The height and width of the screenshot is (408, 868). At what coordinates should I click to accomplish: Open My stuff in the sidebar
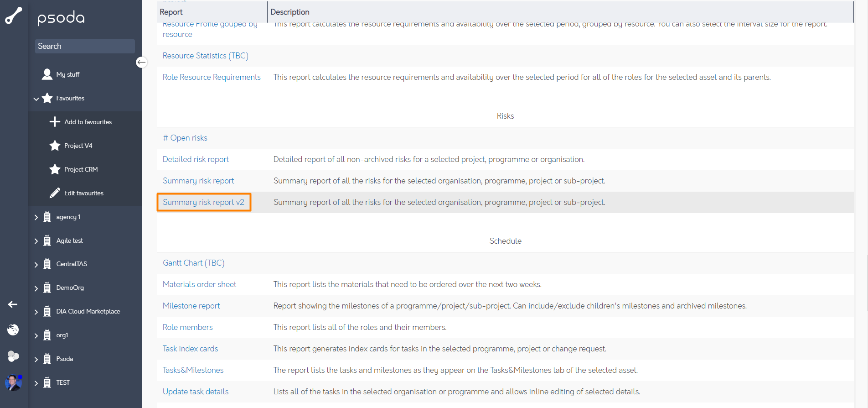[x=67, y=74]
